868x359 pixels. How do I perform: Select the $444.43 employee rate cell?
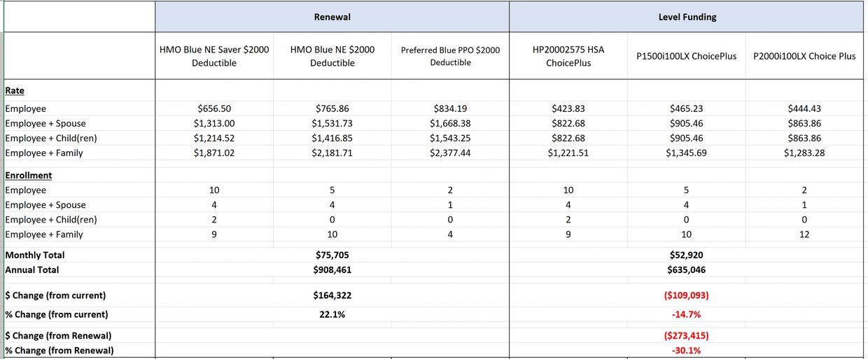[x=804, y=108]
